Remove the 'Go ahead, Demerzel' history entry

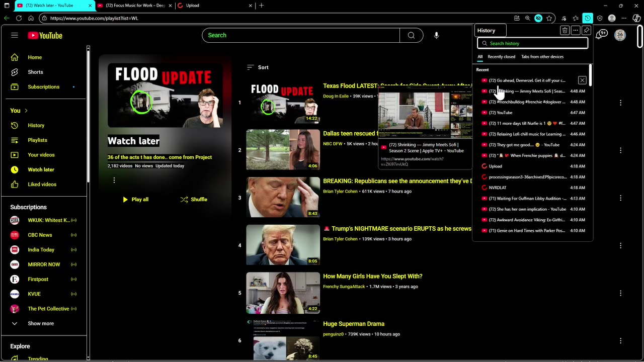[582, 80]
